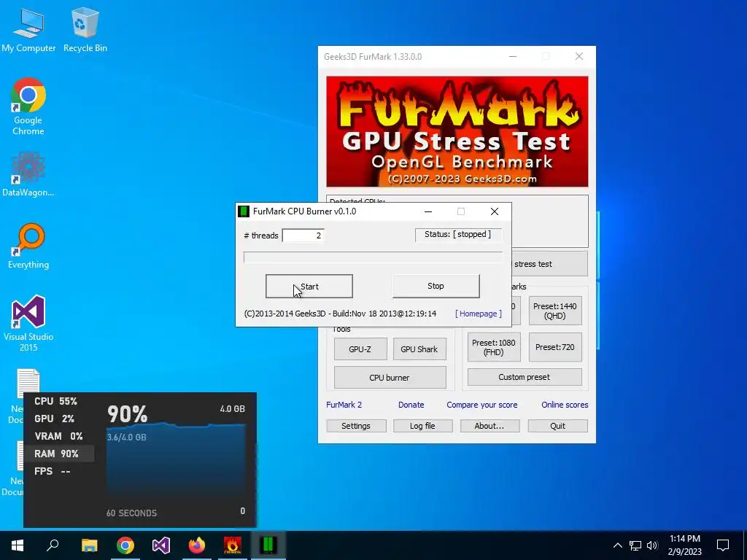This screenshot has height=560, width=747.
Task: Switch to FurMark flame icon in taskbar
Action: coord(233,545)
